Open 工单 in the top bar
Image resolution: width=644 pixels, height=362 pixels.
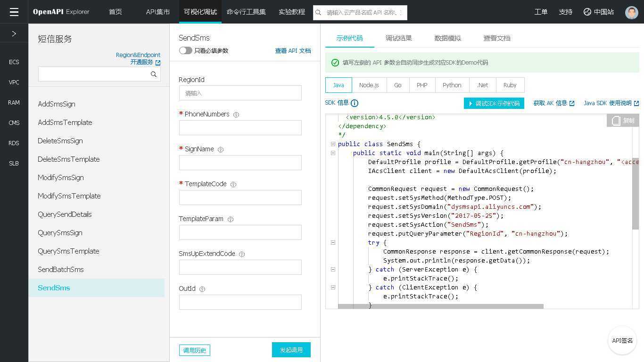click(541, 12)
